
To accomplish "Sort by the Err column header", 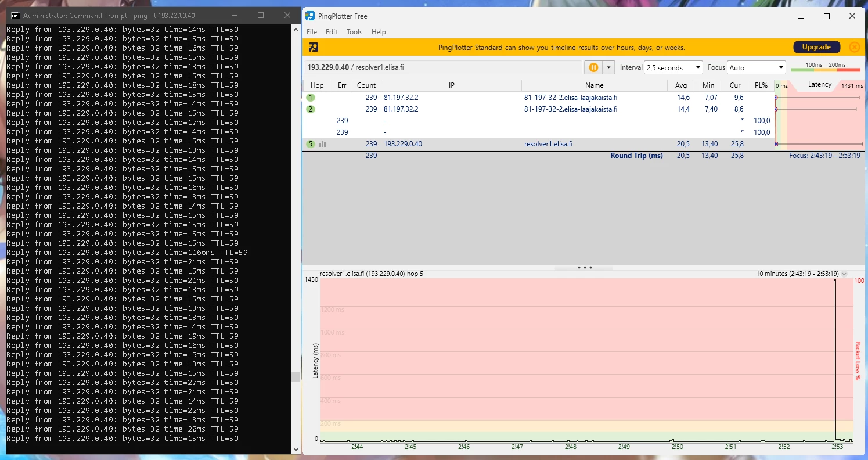I will pos(342,85).
